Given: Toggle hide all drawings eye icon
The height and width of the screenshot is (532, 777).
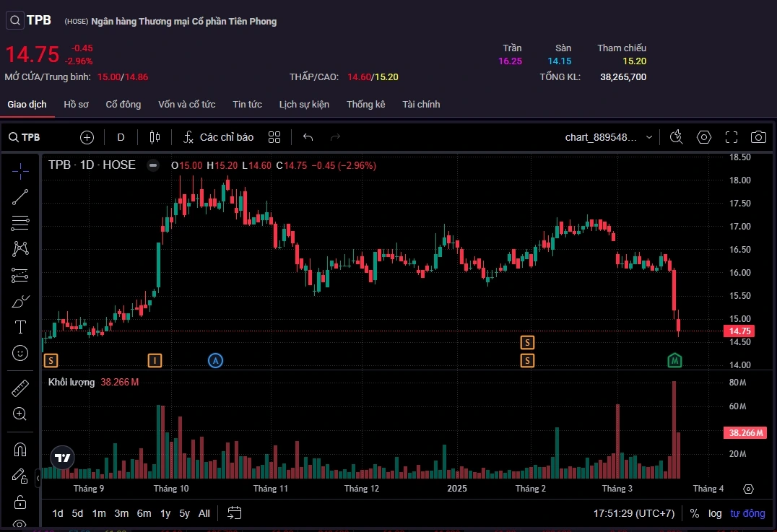Looking at the screenshot, I should [20, 524].
